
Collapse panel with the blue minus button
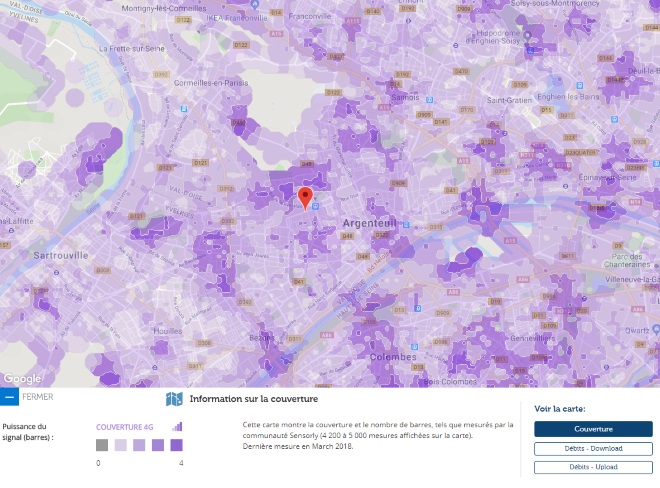click(9, 397)
